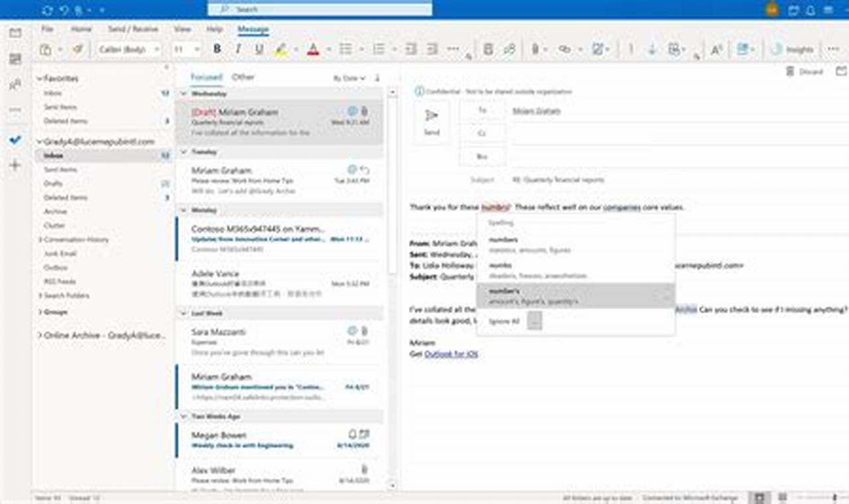
Task: Click the plus icon to add apps
Action: click(x=15, y=165)
